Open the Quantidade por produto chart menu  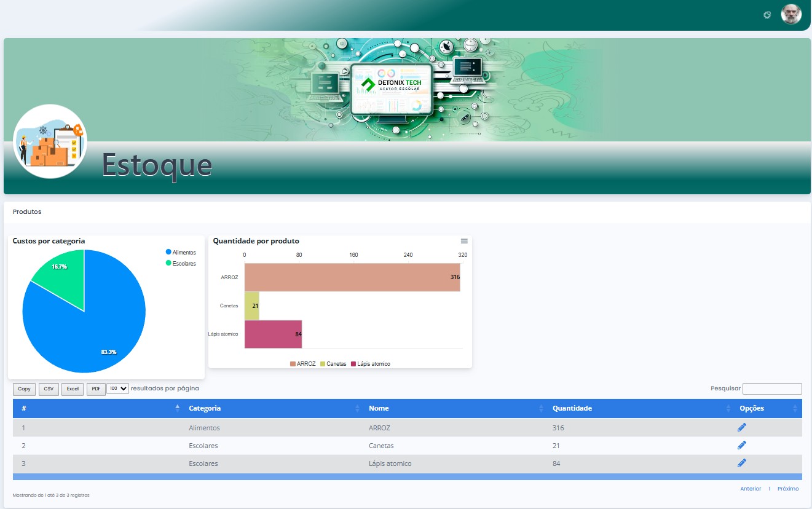coord(464,241)
